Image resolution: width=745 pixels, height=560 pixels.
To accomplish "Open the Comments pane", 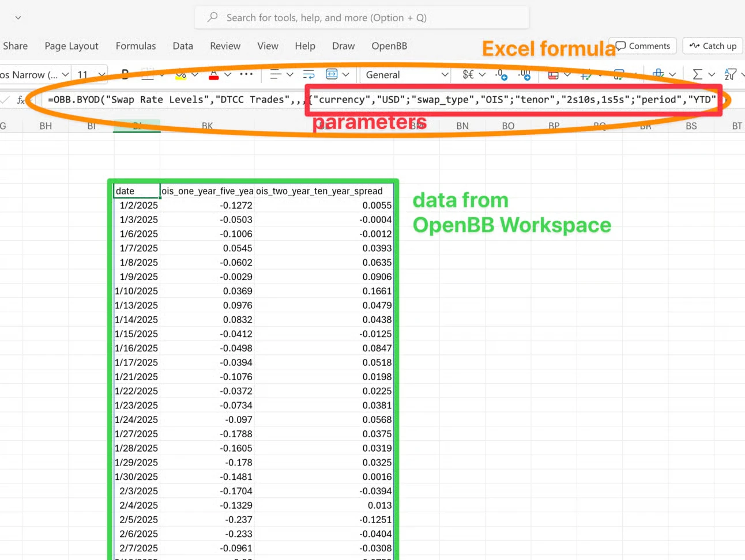I will point(643,46).
